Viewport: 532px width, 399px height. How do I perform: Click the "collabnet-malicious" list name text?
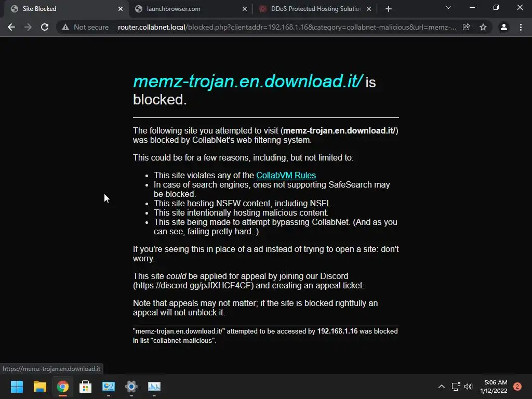point(182,341)
